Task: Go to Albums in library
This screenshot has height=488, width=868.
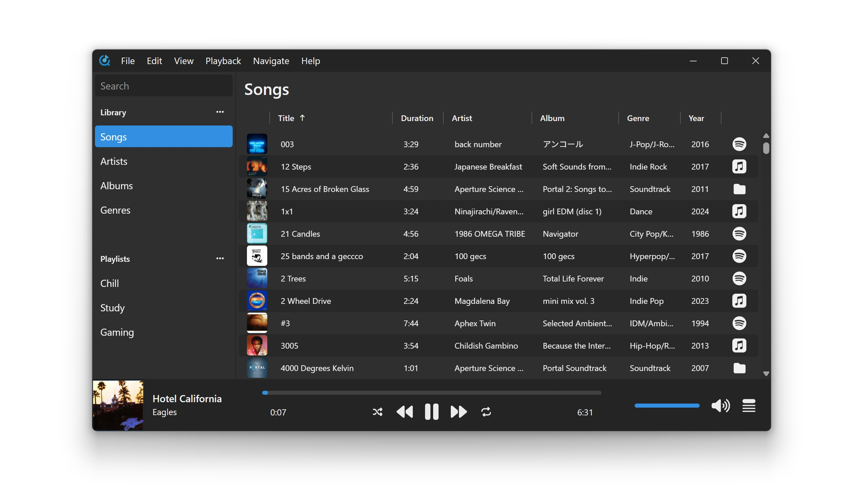Action: pyautogui.click(x=116, y=186)
